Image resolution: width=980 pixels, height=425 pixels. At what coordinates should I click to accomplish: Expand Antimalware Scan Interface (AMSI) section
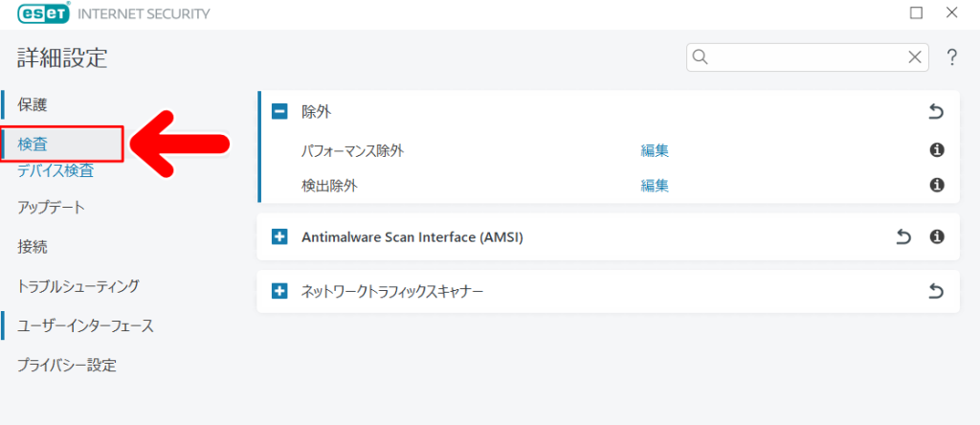(x=279, y=236)
